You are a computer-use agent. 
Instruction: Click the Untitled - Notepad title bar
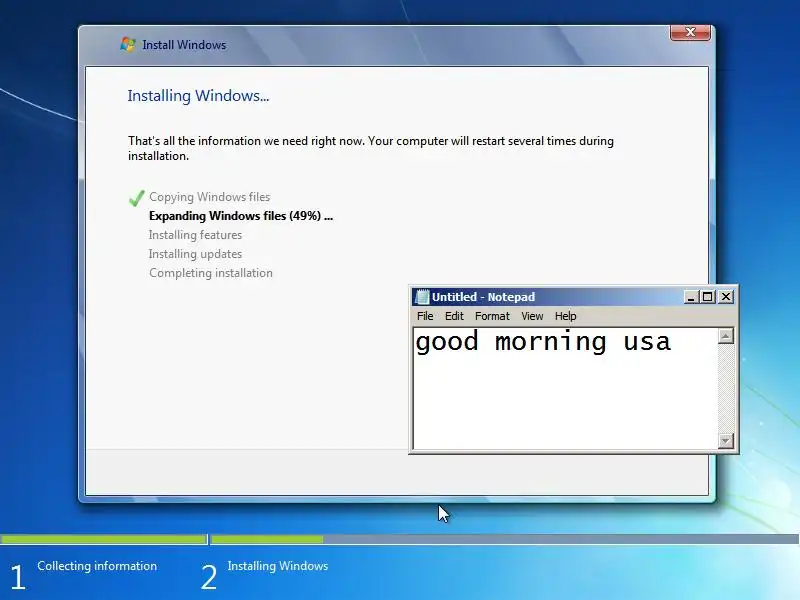(x=548, y=296)
